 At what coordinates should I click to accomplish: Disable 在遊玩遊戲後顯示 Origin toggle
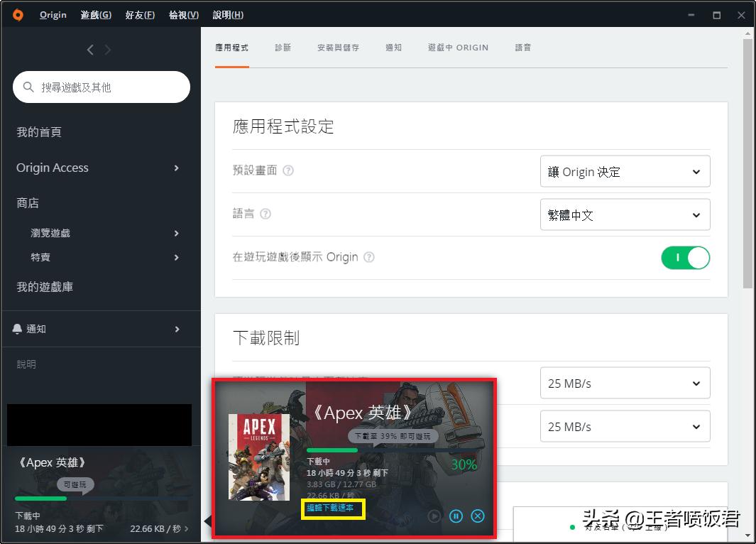685,258
